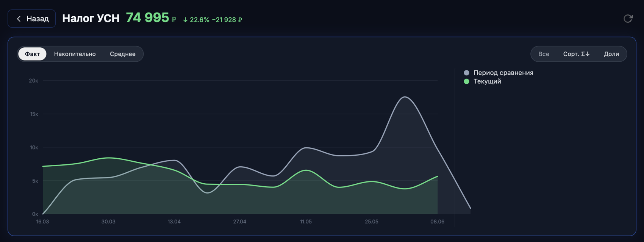Viewport: 644px width, 242px height.
Task: Click the gray Период сравнения legend dot
Action: pyautogui.click(x=466, y=73)
